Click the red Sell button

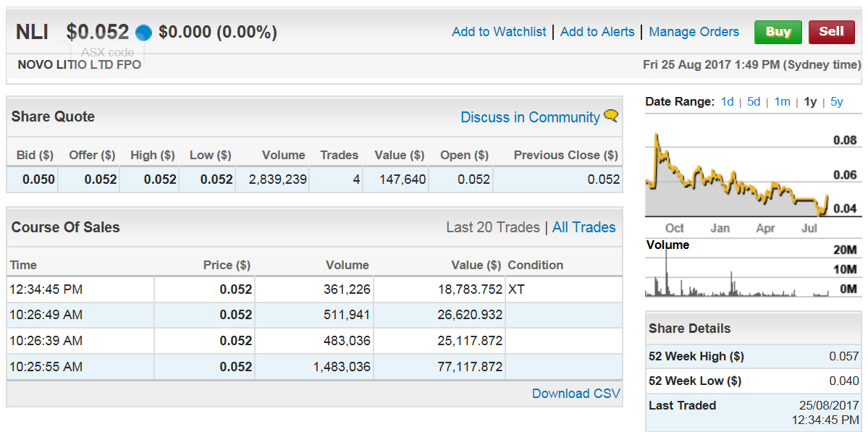(831, 32)
